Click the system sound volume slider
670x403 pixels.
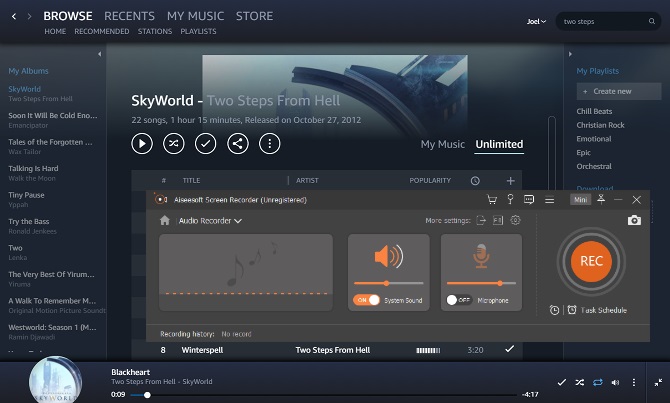tap(388, 283)
